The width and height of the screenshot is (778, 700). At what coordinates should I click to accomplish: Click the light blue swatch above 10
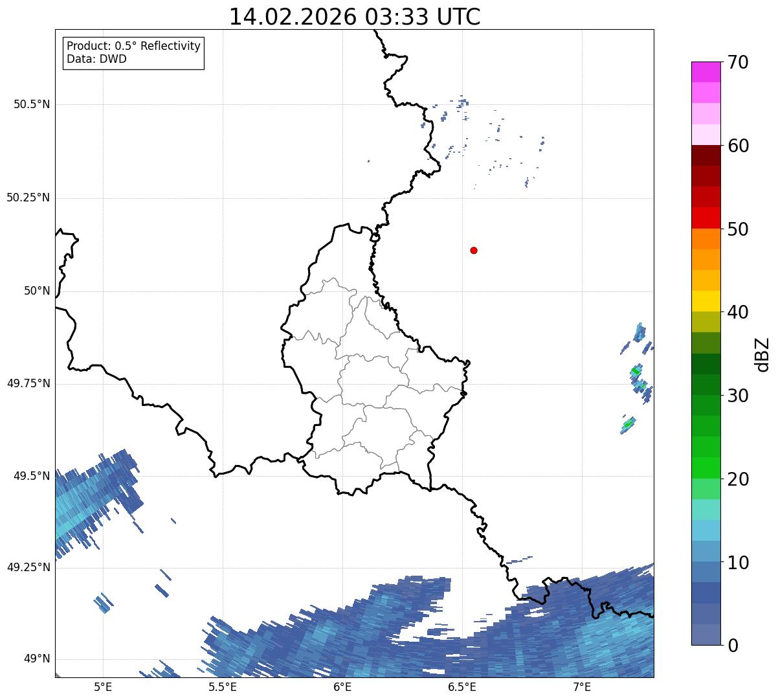point(706,530)
